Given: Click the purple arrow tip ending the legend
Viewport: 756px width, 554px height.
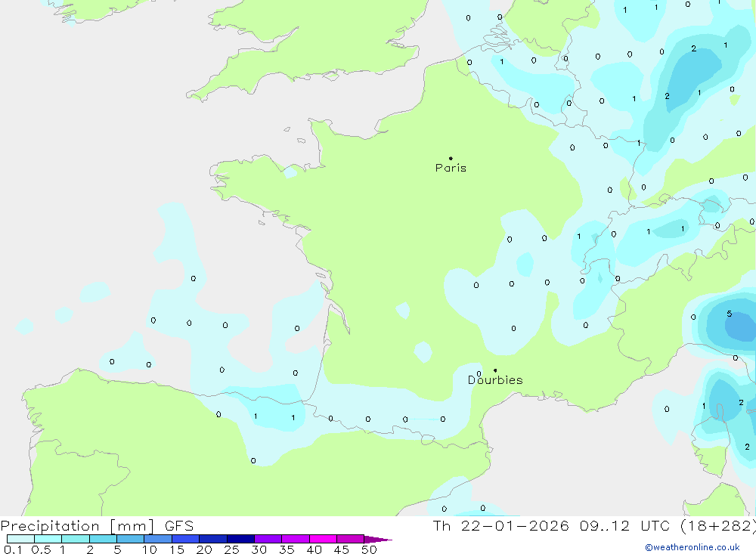Looking at the screenshot, I should point(378,540).
